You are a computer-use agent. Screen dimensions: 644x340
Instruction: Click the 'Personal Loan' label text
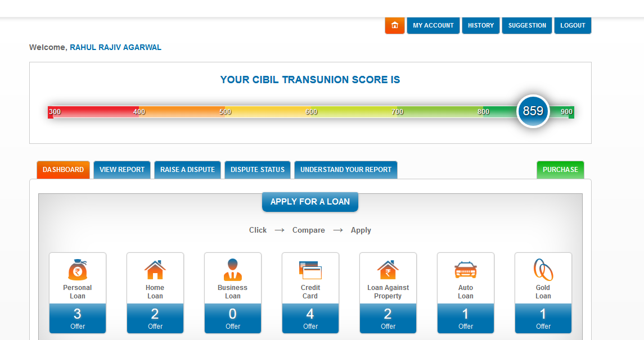78,292
